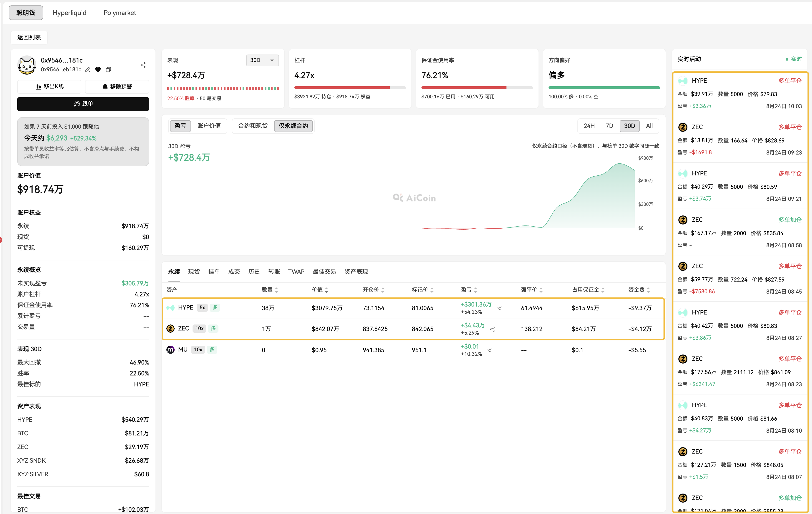This screenshot has width=812, height=514.
Task: Click the 保证金使用率 progress bar
Action: pyautogui.click(x=477, y=88)
